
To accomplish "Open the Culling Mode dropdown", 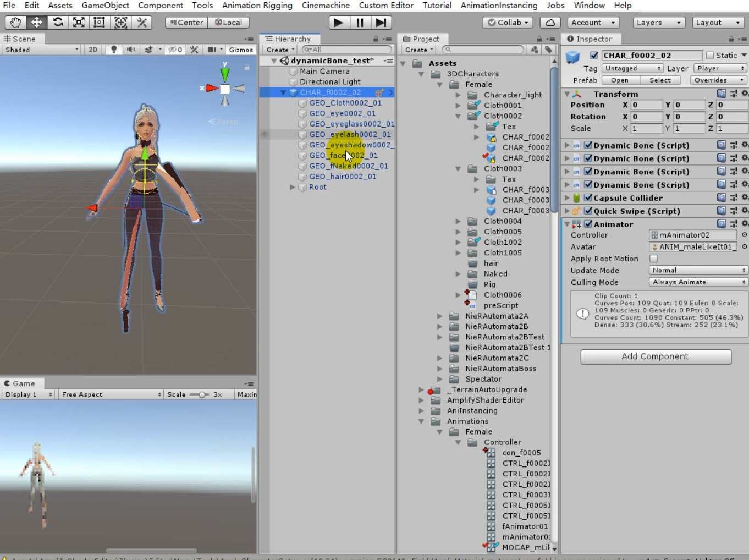I will [698, 282].
